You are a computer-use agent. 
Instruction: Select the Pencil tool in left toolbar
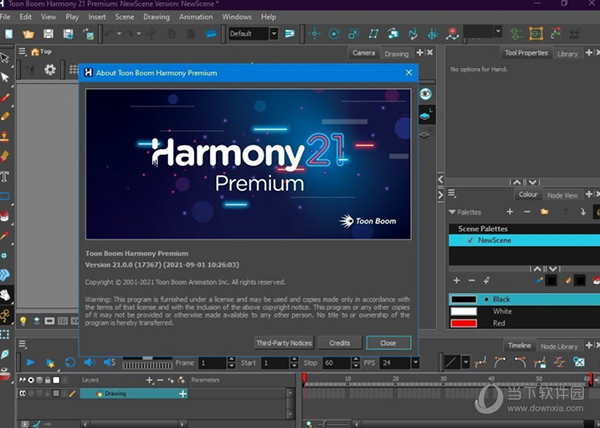(5, 116)
